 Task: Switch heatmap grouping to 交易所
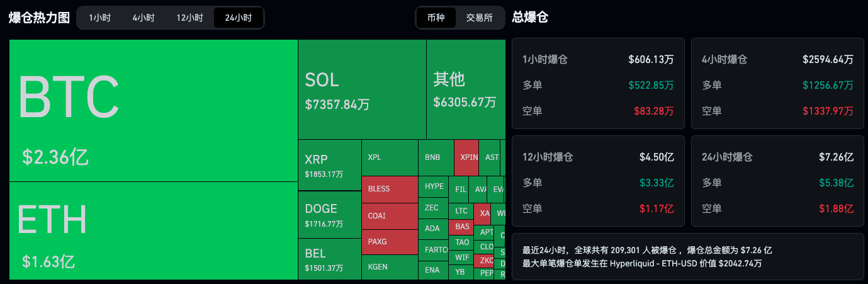[479, 18]
